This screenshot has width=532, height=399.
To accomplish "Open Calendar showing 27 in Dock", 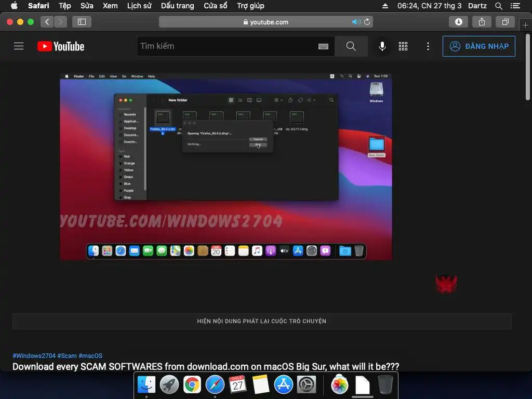I will pos(237,384).
